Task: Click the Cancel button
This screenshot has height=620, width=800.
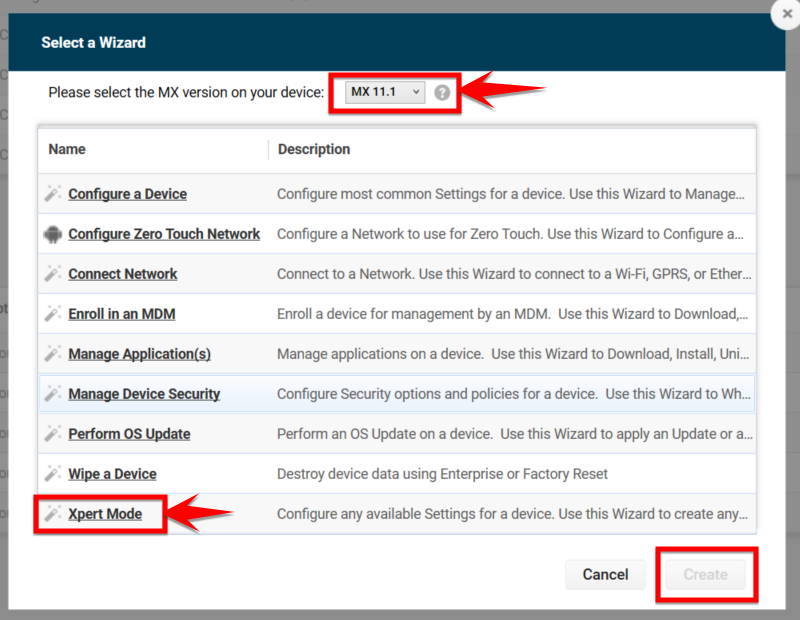Action: tap(605, 574)
